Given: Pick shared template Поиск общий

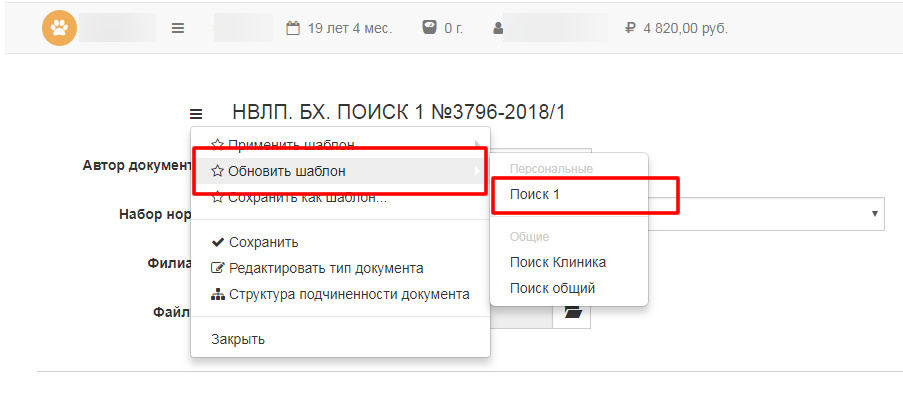Looking at the screenshot, I should point(569,288).
